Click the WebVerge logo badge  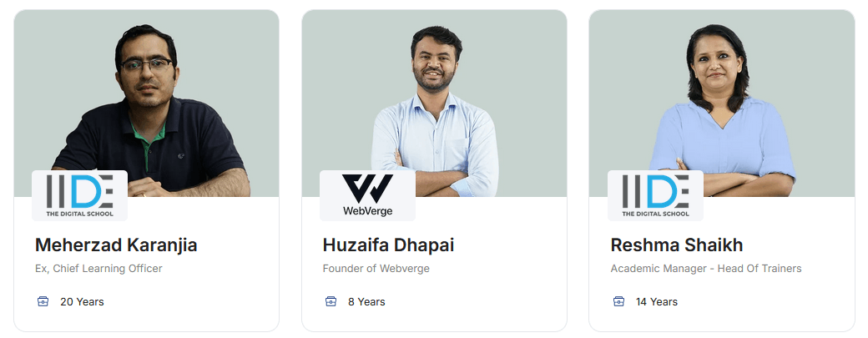tap(367, 196)
